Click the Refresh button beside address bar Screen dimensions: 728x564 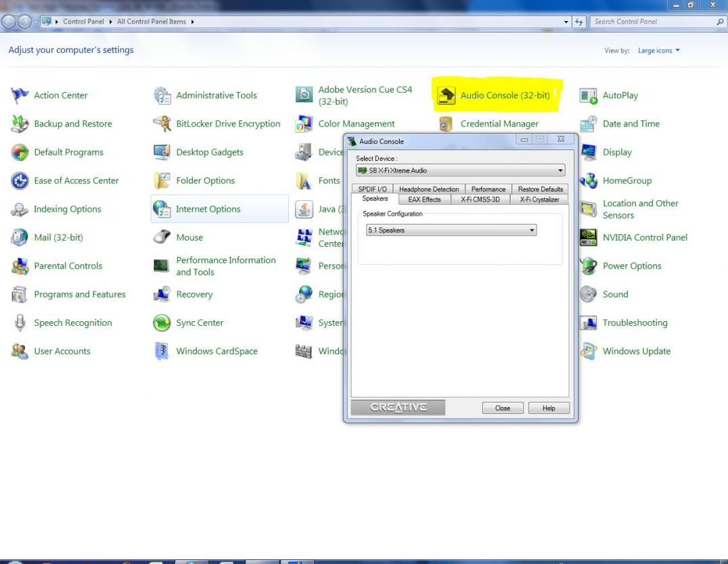(x=579, y=22)
